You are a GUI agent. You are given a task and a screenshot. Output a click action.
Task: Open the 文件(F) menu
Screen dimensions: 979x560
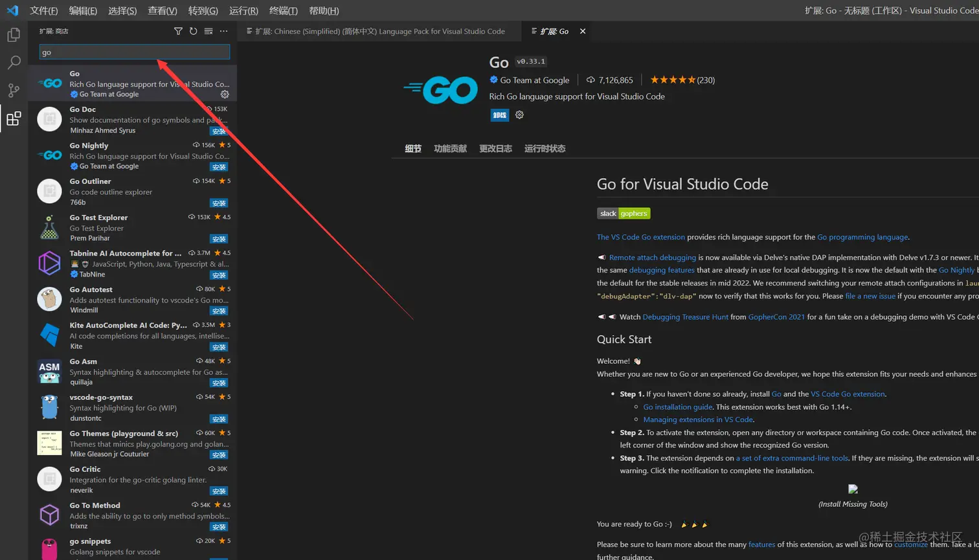click(x=44, y=10)
